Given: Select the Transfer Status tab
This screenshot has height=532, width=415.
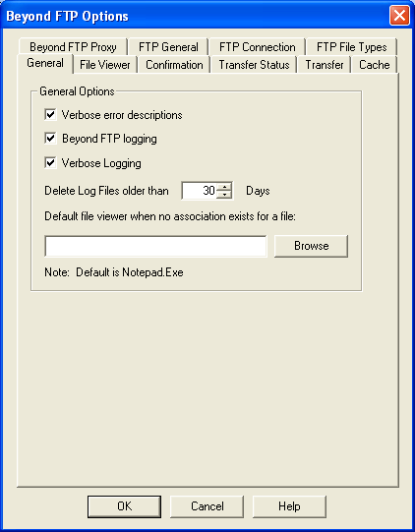Looking at the screenshot, I should click(x=254, y=65).
